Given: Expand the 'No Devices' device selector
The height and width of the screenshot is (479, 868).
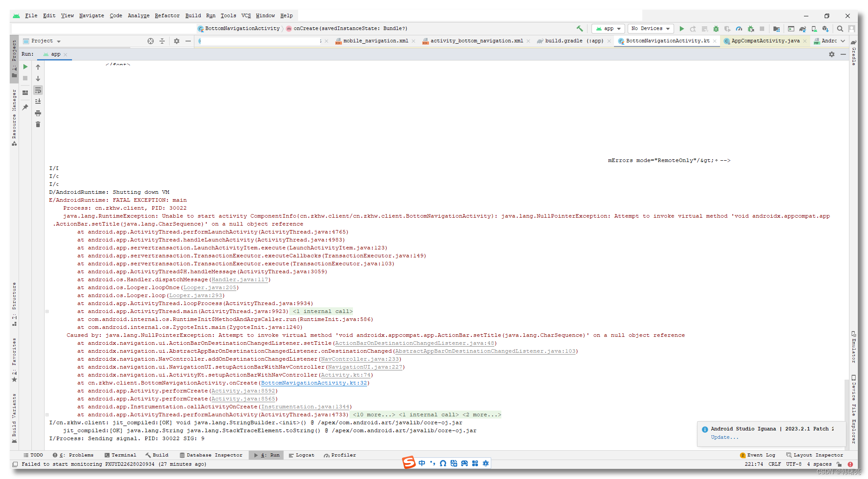Looking at the screenshot, I should tap(650, 28).
